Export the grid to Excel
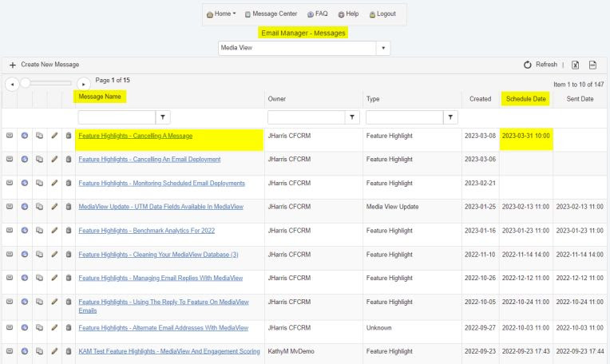This screenshot has height=364, width=610. pyautogui.click(x=575, y=65)
